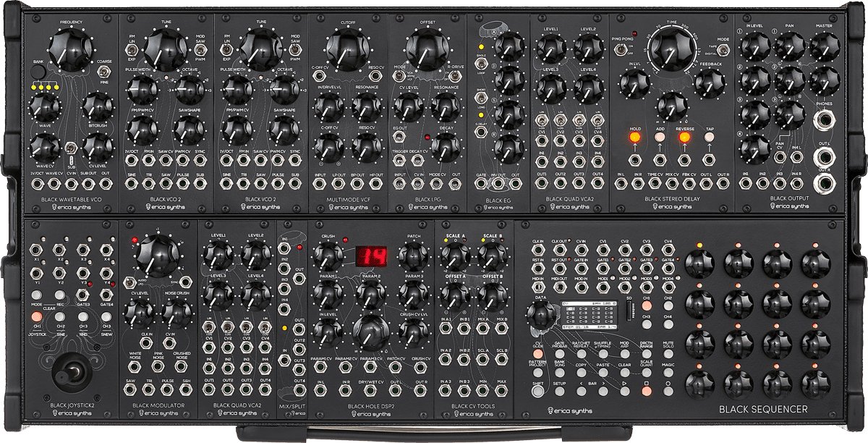Adjust the TIME knob on Black Stereo Delay
This screenshot has width=868, height=443.
pyautogui.click(x=671, y=50)
